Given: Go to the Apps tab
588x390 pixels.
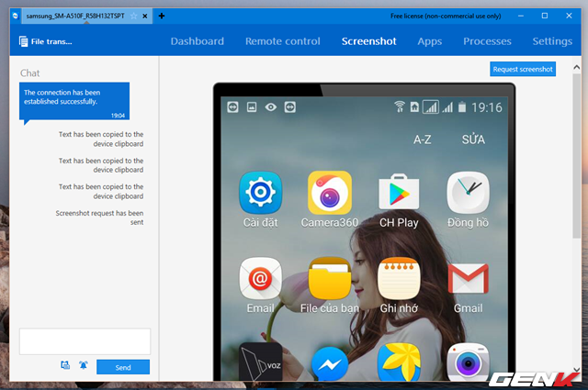Looking at the screenshot, I should 430,41.
